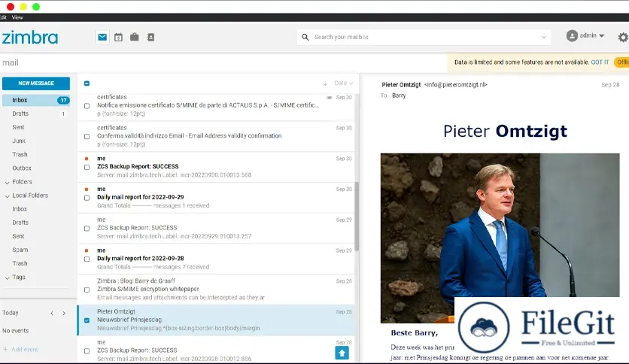Screen dimensions: 629x364
Task: Open the Calendar icon in header
Action: point(118,38)
